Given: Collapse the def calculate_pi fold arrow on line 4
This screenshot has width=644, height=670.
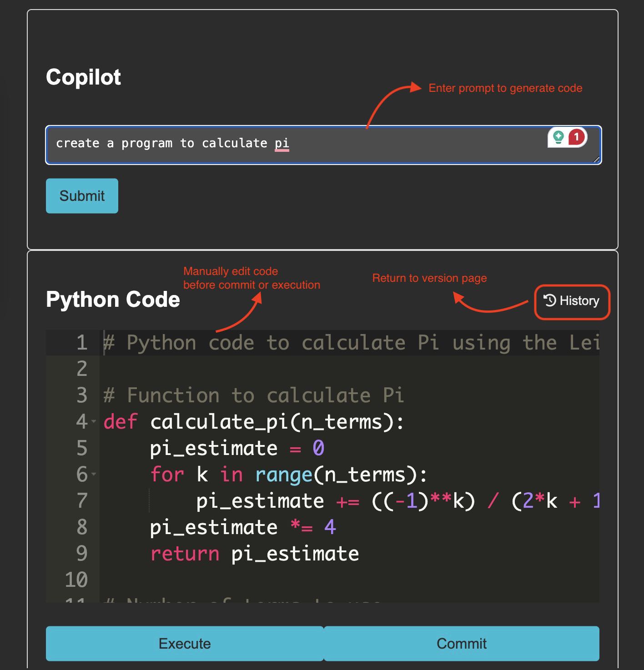Looking at the screenshot, I should point(94,422).
